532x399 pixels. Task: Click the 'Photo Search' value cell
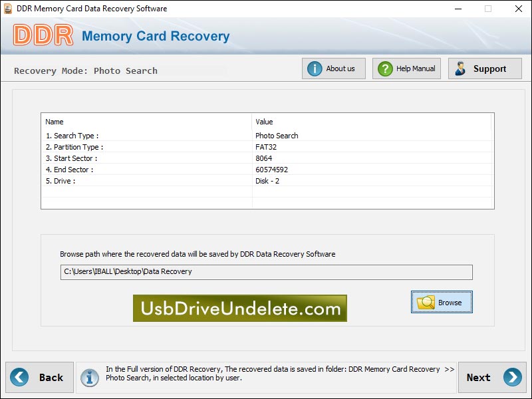tap(277, 136)
